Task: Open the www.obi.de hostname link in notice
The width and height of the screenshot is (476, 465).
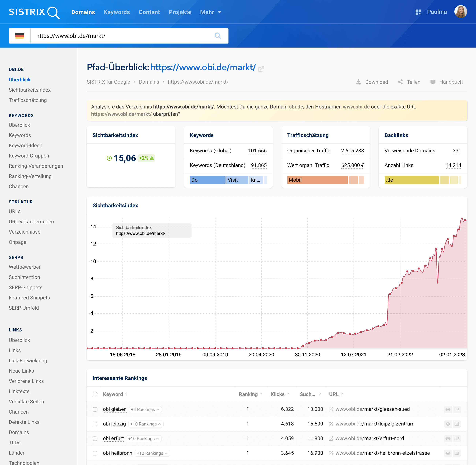Action: (x=356, y=107)
